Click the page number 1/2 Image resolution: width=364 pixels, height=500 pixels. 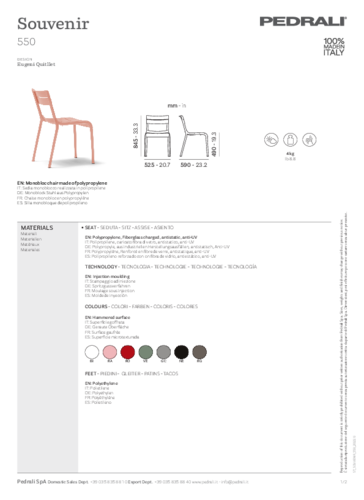[x=344, y=482]
